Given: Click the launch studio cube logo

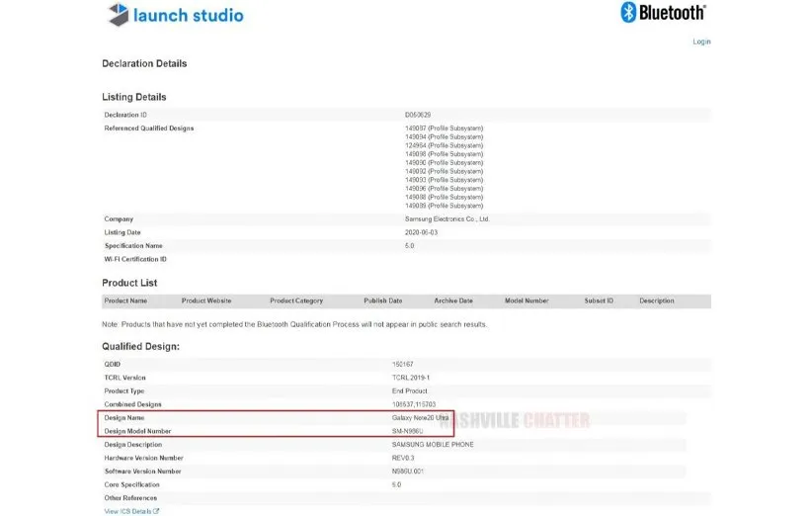Looking at the screenshot, I should click(119, 15).
